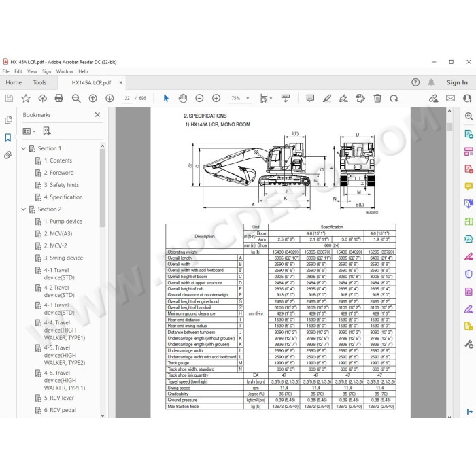Zoom out with minus icon
476x476 pixels.
tap(199, 98)
